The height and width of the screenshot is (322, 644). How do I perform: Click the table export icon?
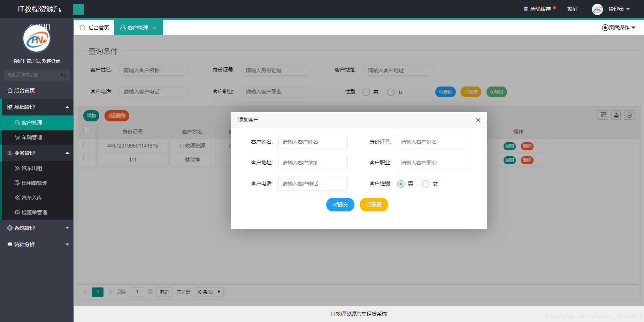[x=616, y=115]
